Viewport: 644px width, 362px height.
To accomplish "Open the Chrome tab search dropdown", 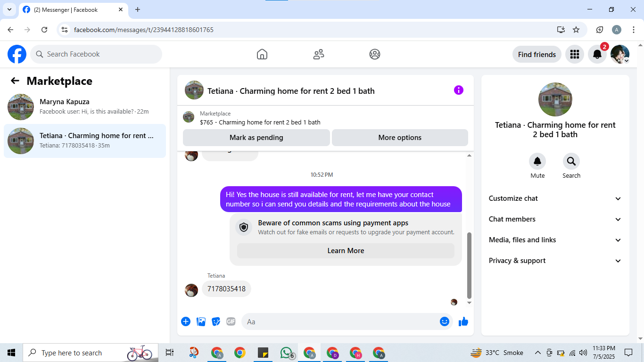I will (x=9, y=9).
